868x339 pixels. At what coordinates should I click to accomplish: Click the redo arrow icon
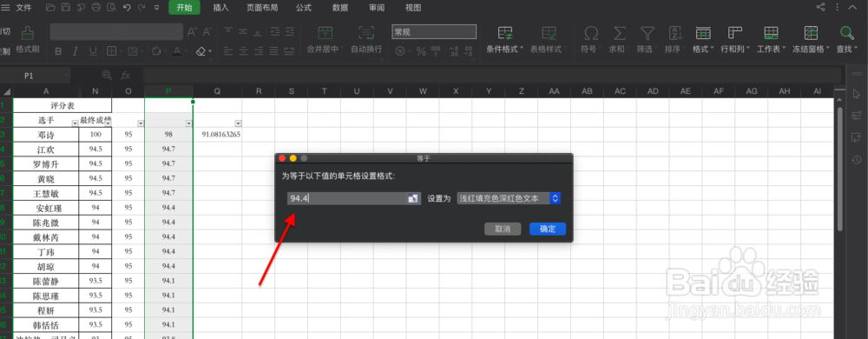[141, 8]
